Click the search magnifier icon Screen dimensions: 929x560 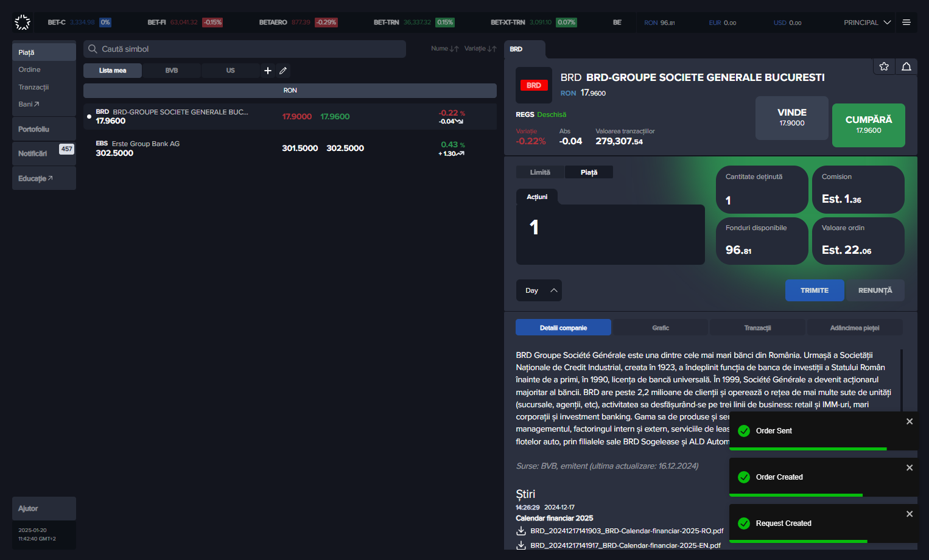93,49
